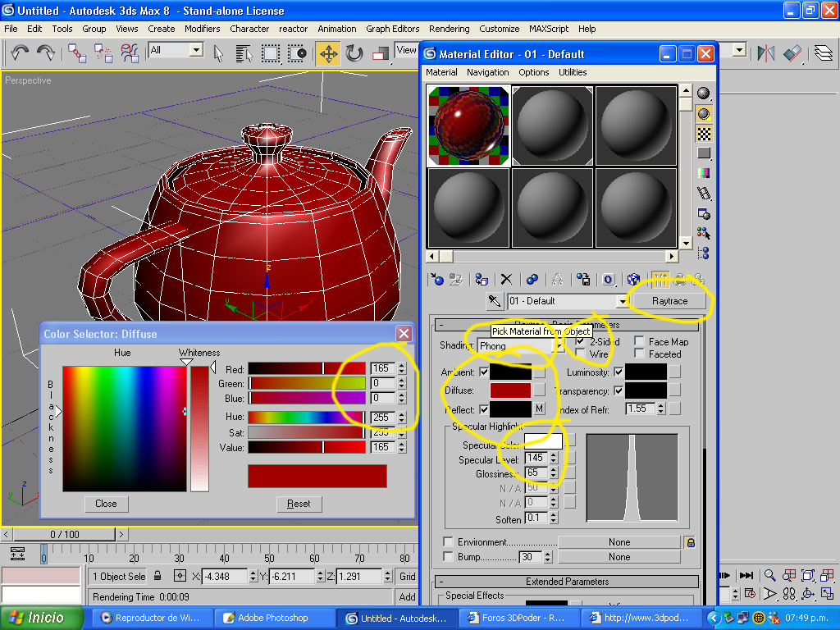Viewport: 840px width, 630px height.
Task: Open the Select by Name list tool
Action: click(x=244, y=53)
